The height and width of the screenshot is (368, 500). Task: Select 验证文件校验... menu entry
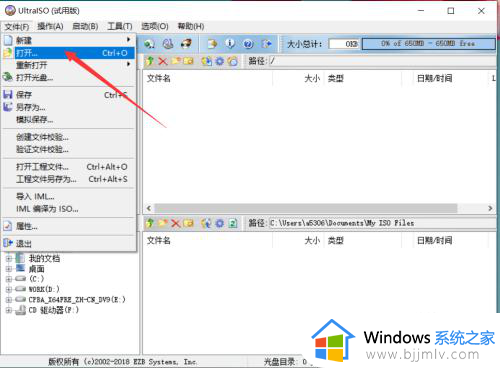(69, 149)
